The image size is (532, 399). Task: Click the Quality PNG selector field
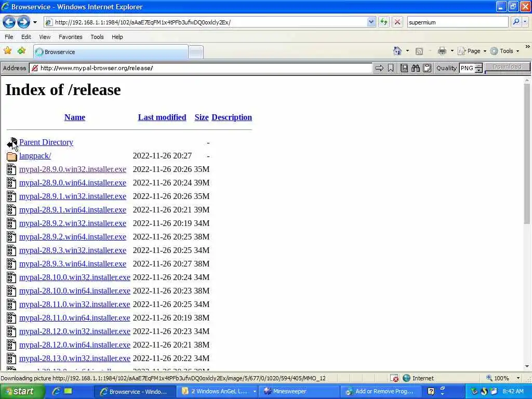pos(467,68)
